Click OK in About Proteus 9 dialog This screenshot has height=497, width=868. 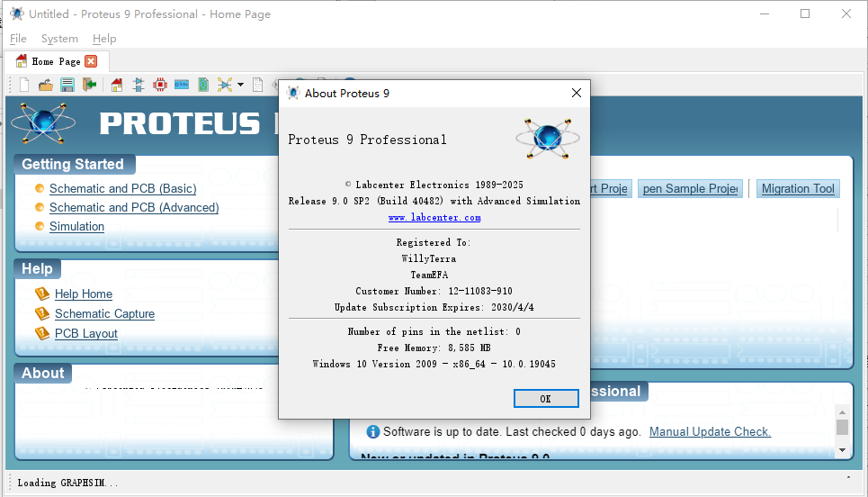click(546, 398)
